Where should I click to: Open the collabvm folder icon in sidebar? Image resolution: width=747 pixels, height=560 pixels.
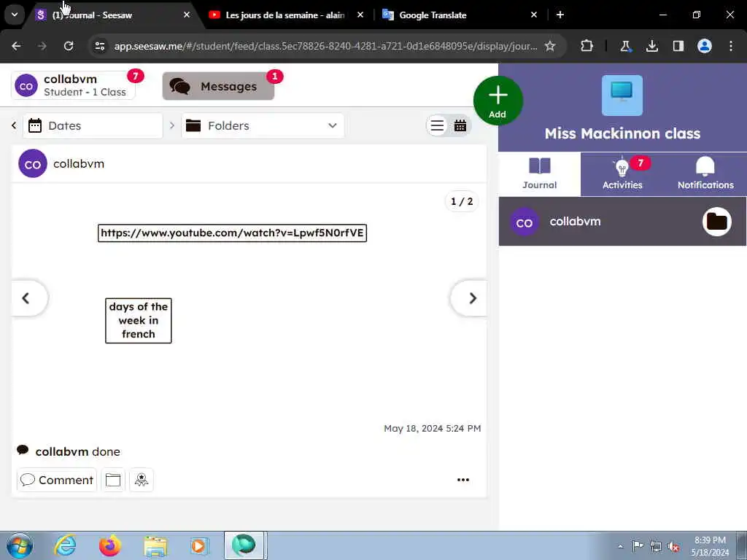[717, 222]
